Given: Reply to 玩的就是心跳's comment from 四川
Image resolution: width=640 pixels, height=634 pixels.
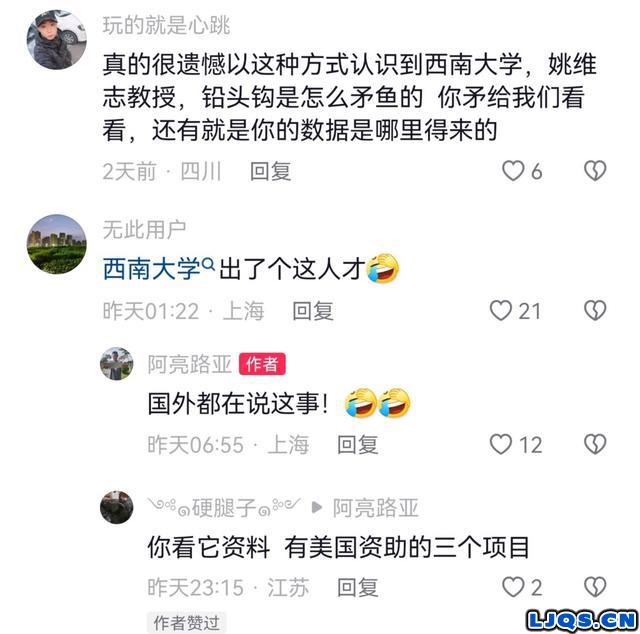Looking at the screenshot, I should pyautogui.click(x=271, y=171).
